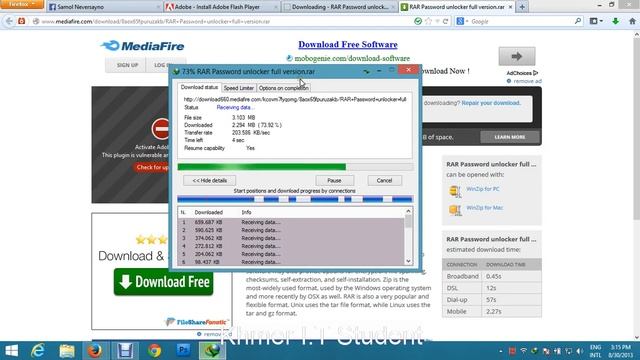This screenshot has height=360, width=640.
Task: Click the mediafire.com URL field
Action: (220, 22)
